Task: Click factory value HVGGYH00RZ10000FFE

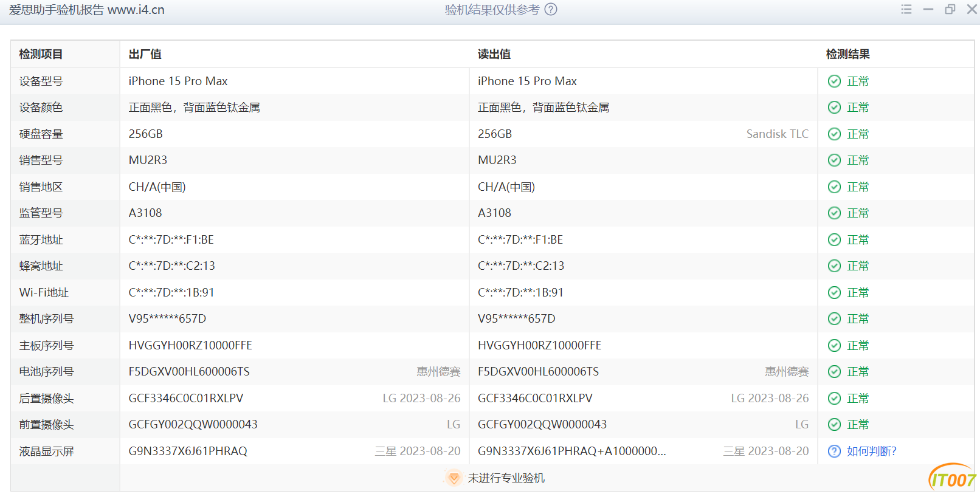Action: click(190, 346)
